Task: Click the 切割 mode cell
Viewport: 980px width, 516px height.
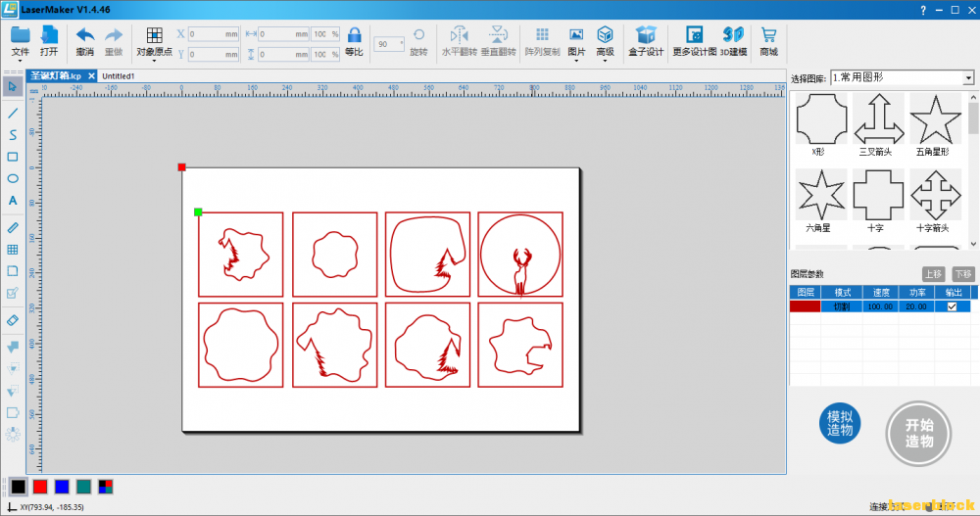Action: pyautogui.click(x=842, y=306)
